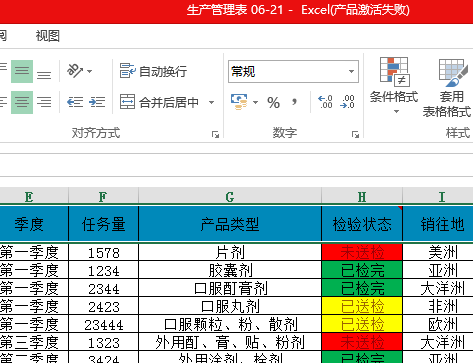
Task: Apply right horizontal alignment
Action: 44,102
